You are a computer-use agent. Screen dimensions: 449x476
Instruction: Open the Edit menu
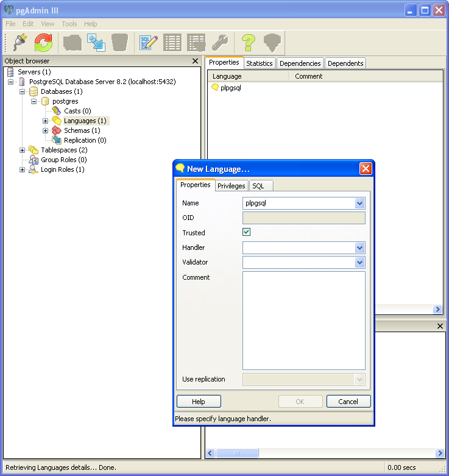[x=28, y=24]
